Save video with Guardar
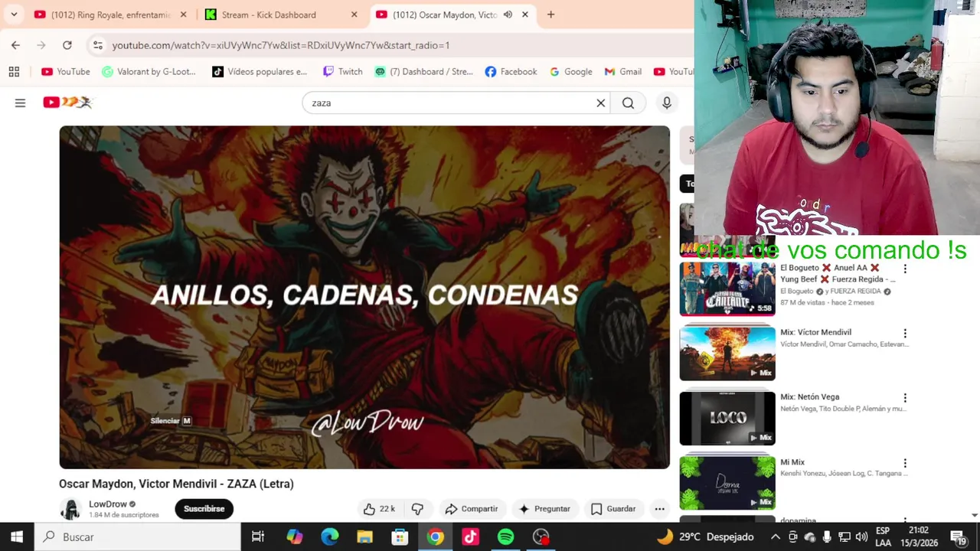Screen dimensions: 980x551 pyautogui.click(x=613, y=509)
